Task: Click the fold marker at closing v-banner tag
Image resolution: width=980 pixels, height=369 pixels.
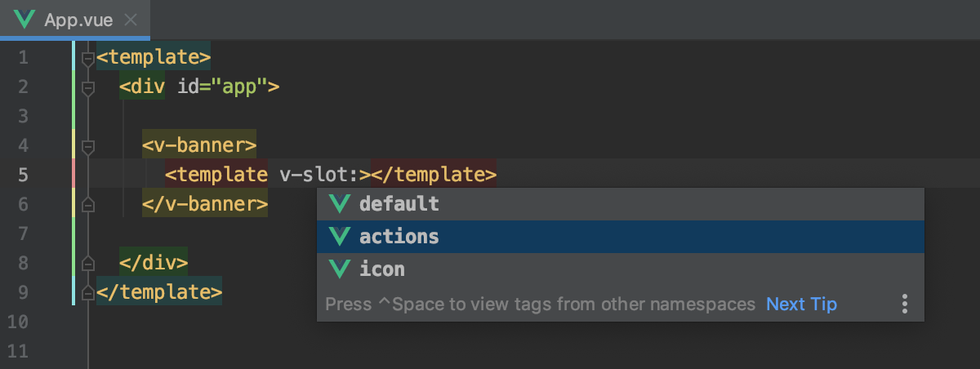Action: tap(88, 205)
